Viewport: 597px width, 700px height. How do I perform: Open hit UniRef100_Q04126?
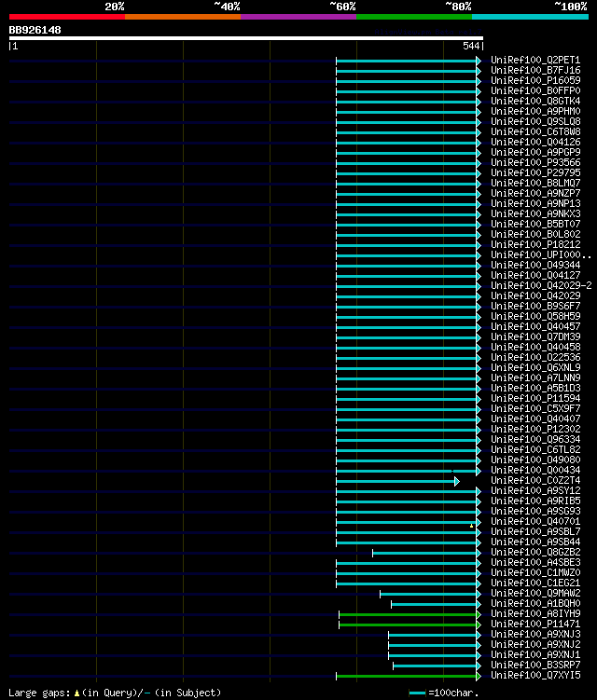pyautogui.click(x=535, y=142)
